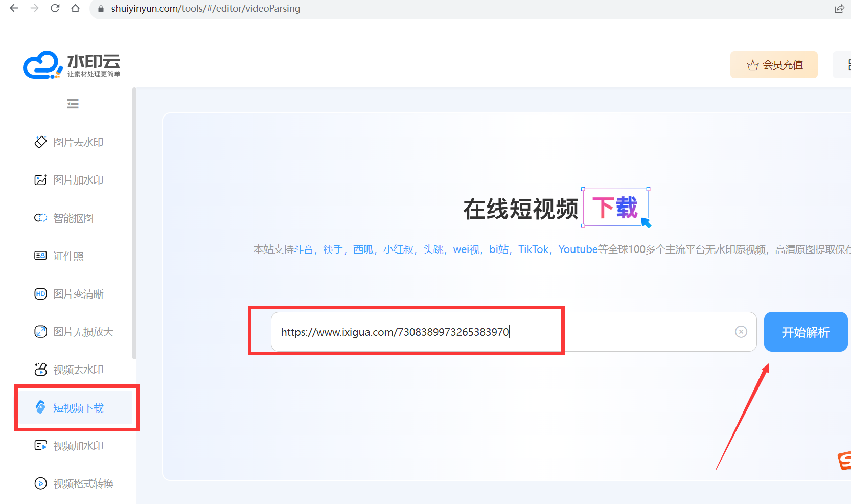Click the browser forward arrow

click(x=34, y=8)
